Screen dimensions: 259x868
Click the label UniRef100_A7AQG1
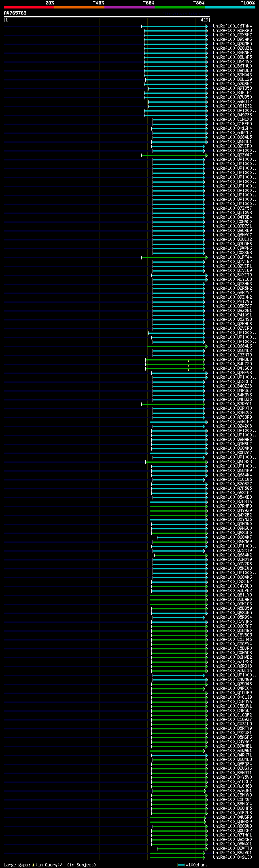(x=232, y=790)
